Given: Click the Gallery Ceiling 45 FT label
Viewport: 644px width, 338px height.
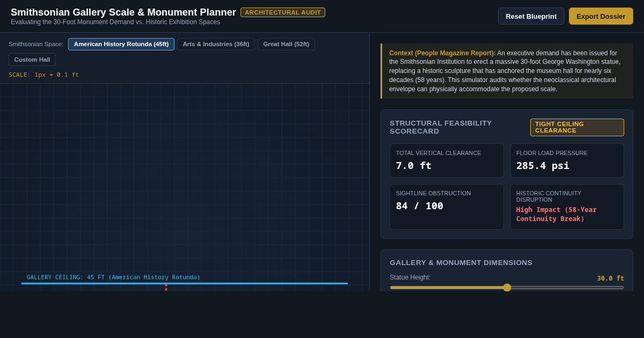Looking at the screenshot, I should point(113,277).
